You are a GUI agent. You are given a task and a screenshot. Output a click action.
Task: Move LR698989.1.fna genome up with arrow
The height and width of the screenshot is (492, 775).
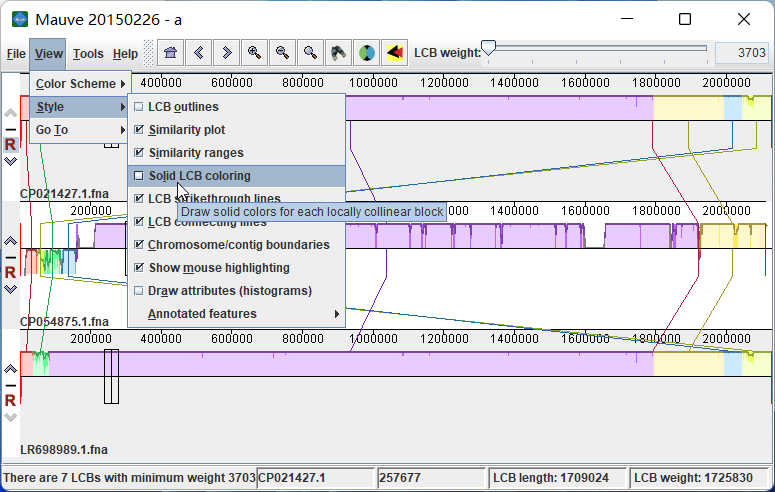pos(10,368)
